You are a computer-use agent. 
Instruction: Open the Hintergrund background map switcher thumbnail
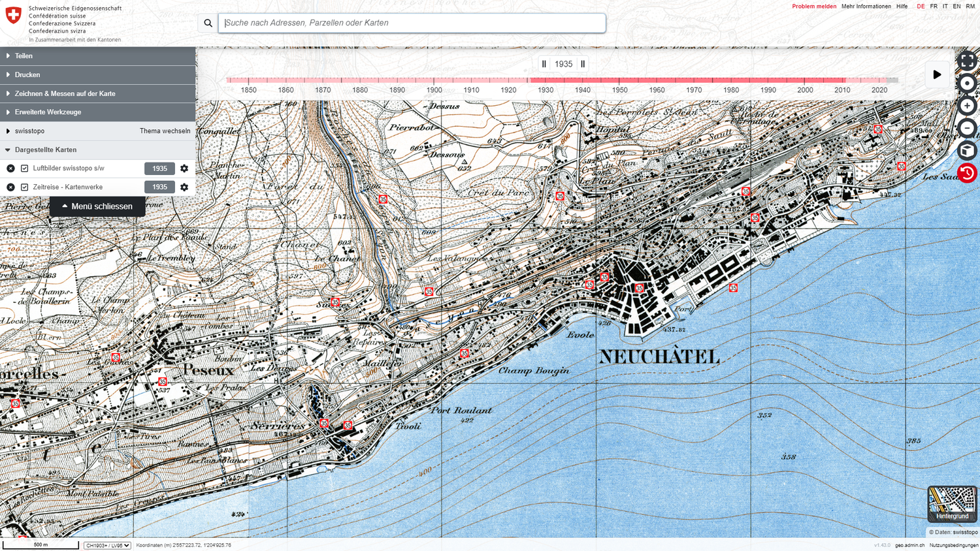pos(951,503)
